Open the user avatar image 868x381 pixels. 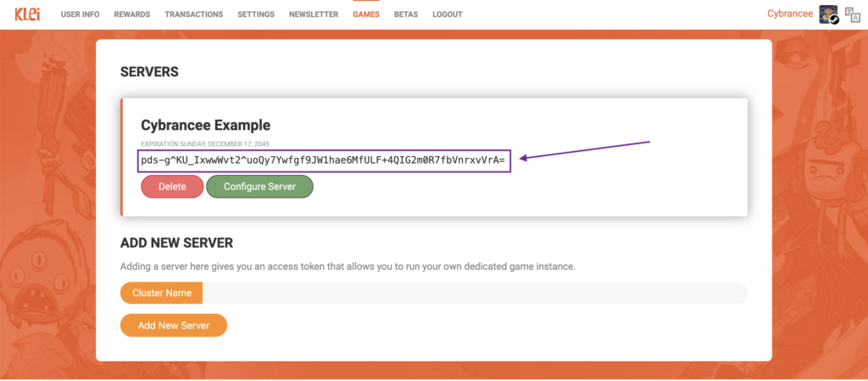[828, 14]
